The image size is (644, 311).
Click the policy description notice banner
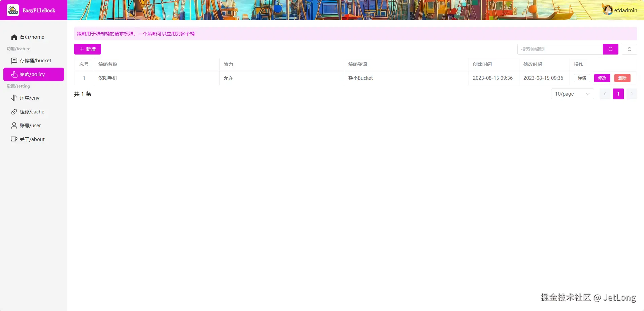356,34
